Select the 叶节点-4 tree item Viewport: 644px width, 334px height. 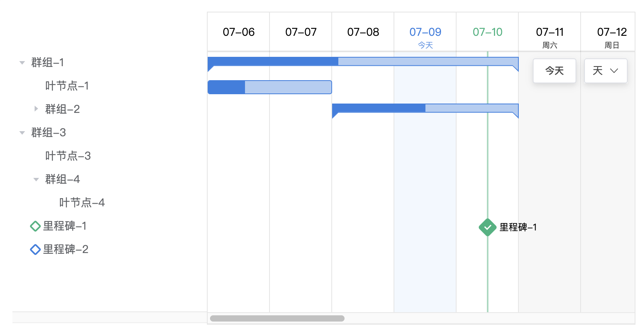[x=82, y=203]
